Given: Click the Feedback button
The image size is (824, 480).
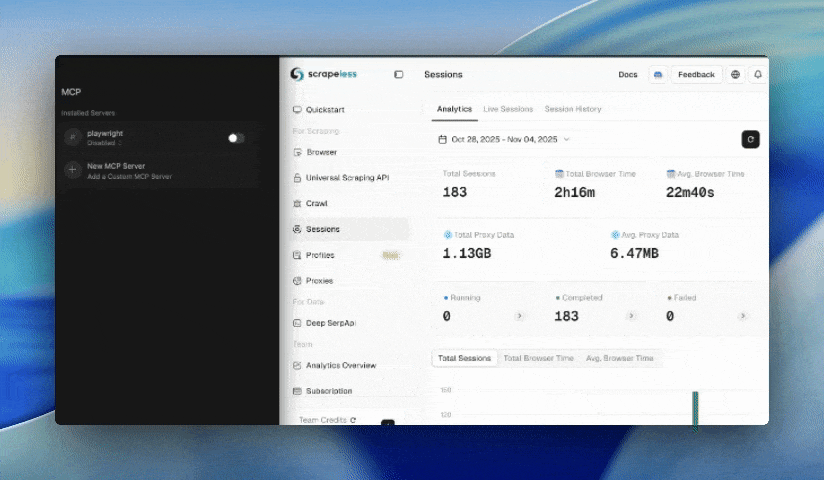Looking at the screenshot, I should pos(696,75).
